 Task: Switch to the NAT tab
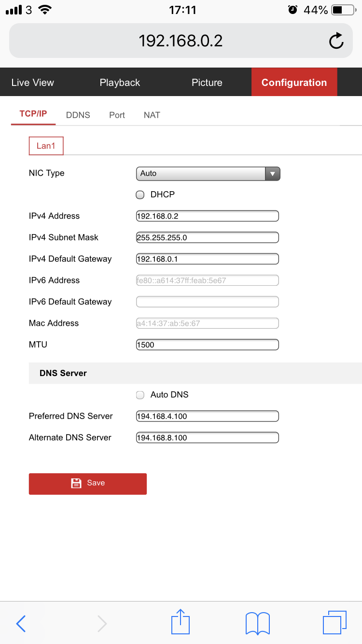point(152,115)
